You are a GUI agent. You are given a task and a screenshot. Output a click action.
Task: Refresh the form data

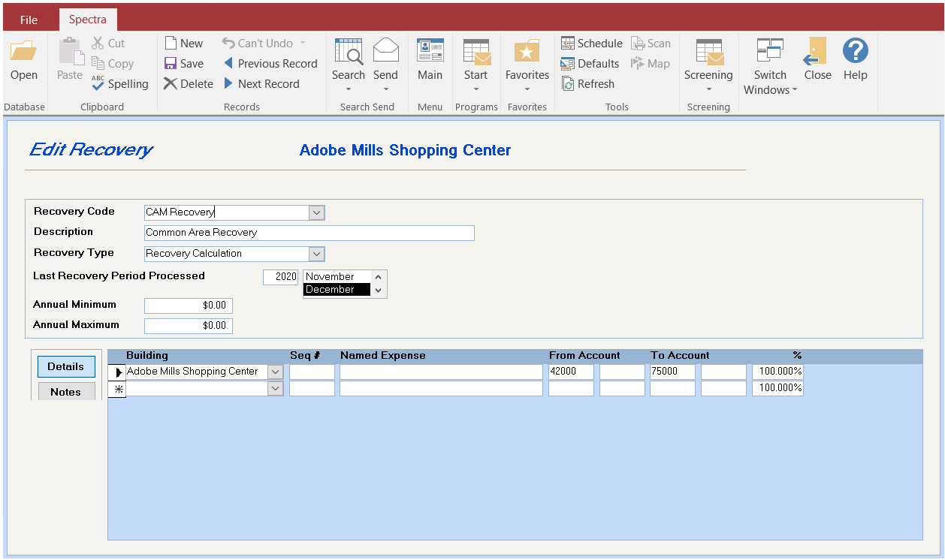coord(587,84)
